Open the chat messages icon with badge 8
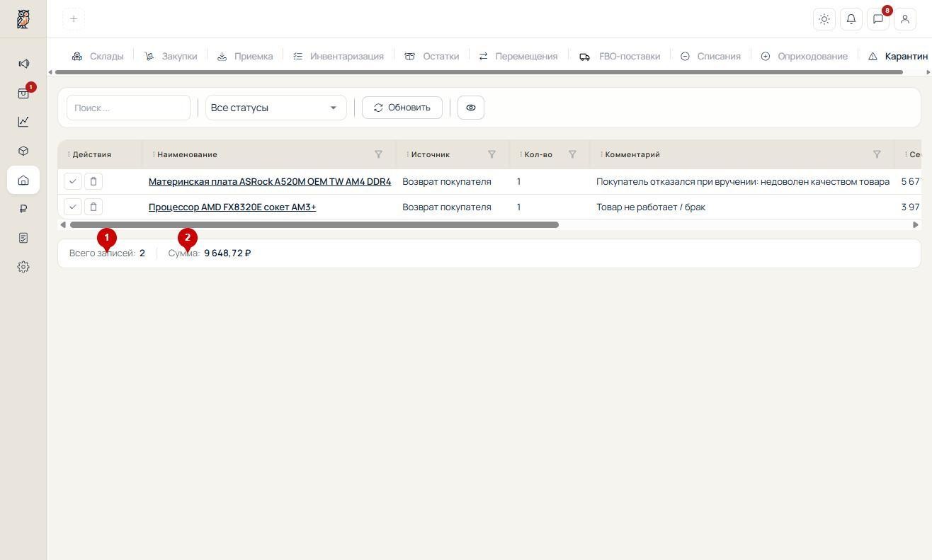932x560 pixels. (x=878, y=19)
